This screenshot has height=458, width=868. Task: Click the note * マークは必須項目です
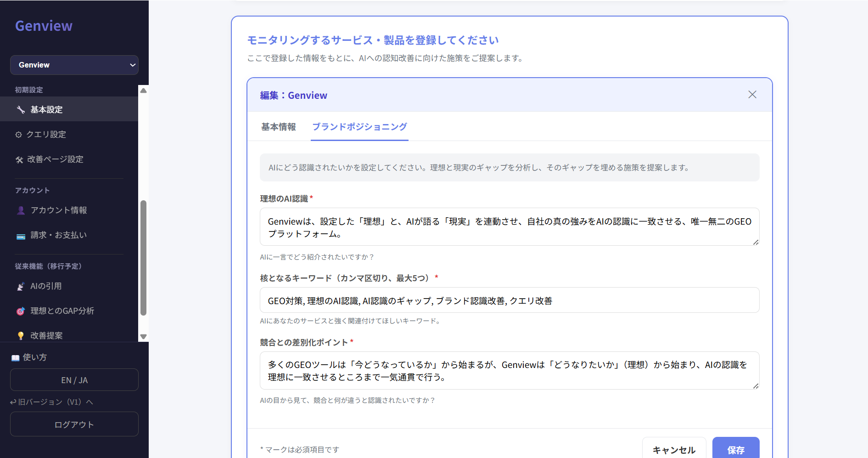300,450
